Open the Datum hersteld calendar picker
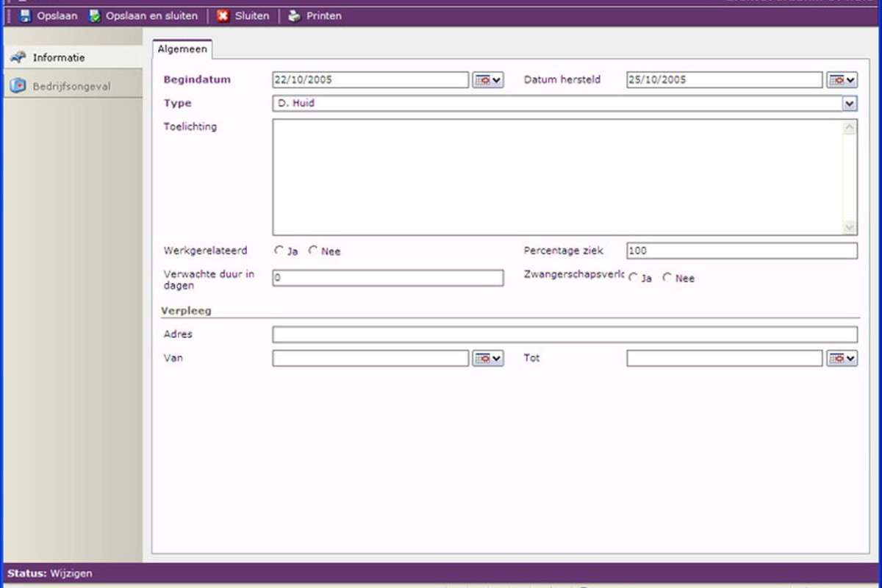Viewport: 882px width, 588px height. click(x=842, y=80)
